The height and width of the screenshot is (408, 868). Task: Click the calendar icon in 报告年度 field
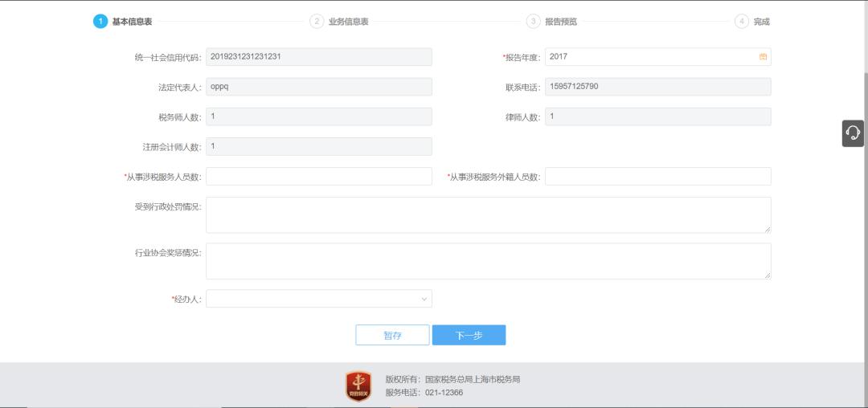pos(763,57)
